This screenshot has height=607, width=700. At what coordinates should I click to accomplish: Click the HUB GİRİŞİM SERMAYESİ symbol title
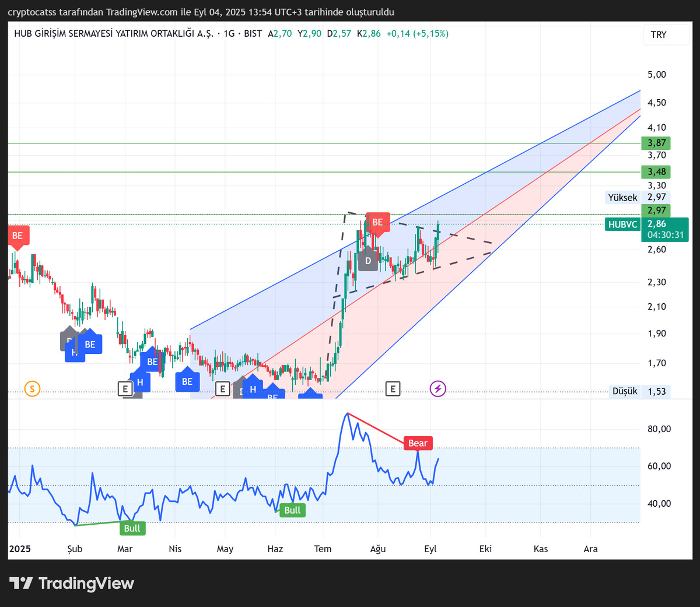point(114,34)
